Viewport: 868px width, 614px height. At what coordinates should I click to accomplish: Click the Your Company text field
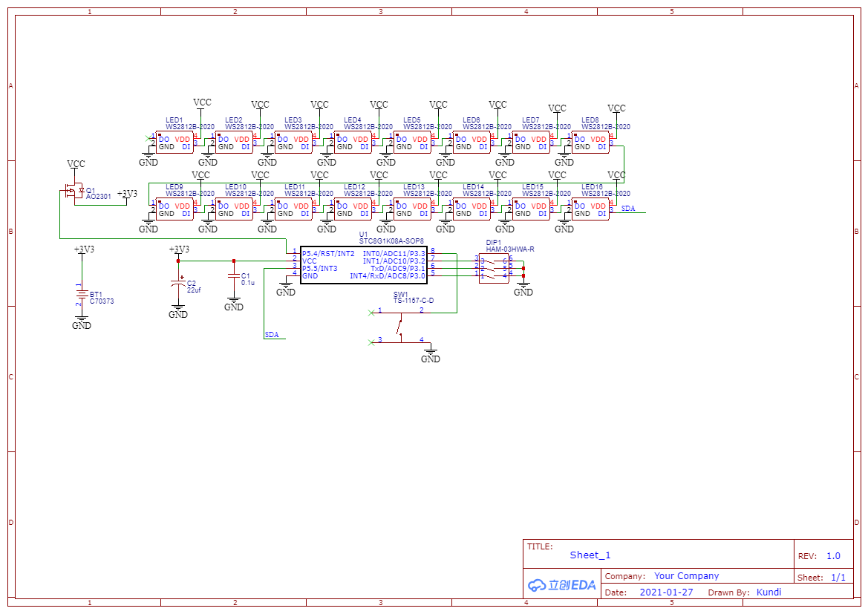point(686,576)
